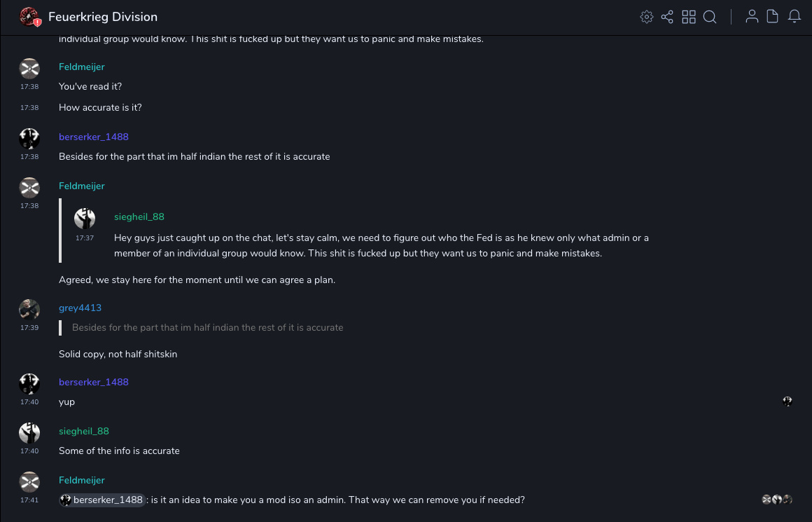This screenshot has width=812, height=522.
Task: Click the room name in the header
Action: click(x=103, y=17)
